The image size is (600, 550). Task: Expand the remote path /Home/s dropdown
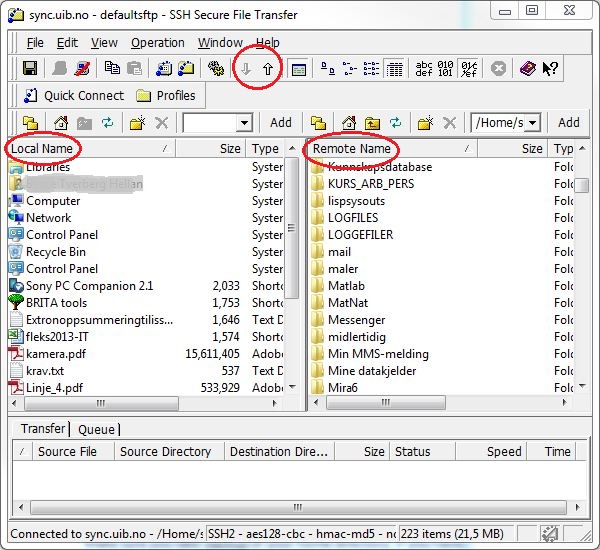click(531, 123)
